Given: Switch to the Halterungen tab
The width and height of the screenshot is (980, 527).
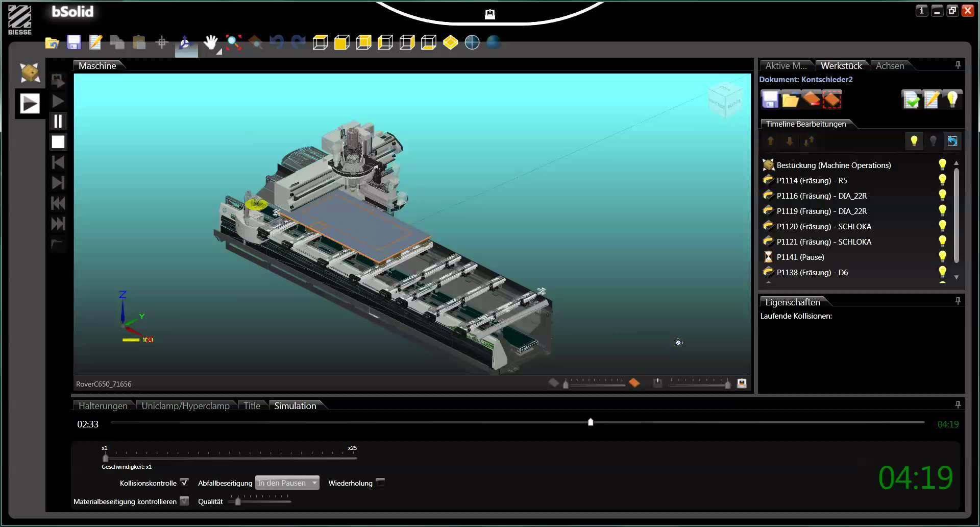Looking at the screenshot, I should pyautogui.click(x=103, y=406).
